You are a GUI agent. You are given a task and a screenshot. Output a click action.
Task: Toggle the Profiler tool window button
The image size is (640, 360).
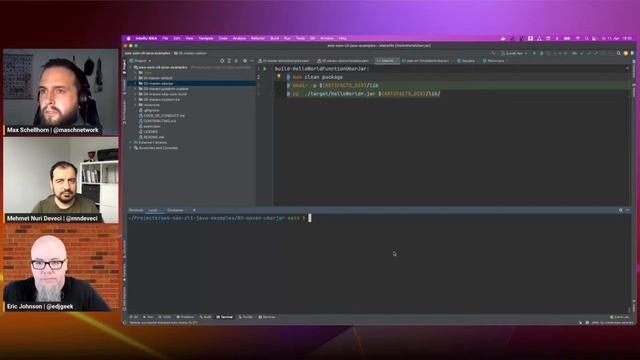(246, 317)
